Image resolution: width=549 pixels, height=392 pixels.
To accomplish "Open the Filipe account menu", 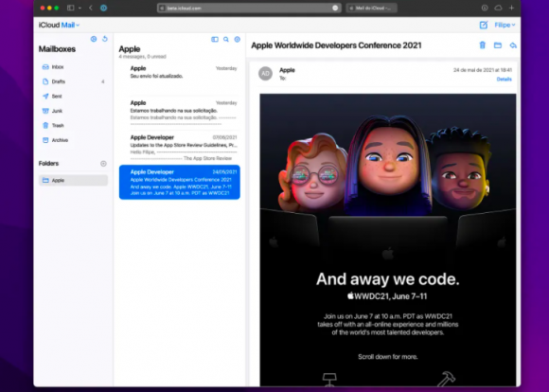I will 505,25.
